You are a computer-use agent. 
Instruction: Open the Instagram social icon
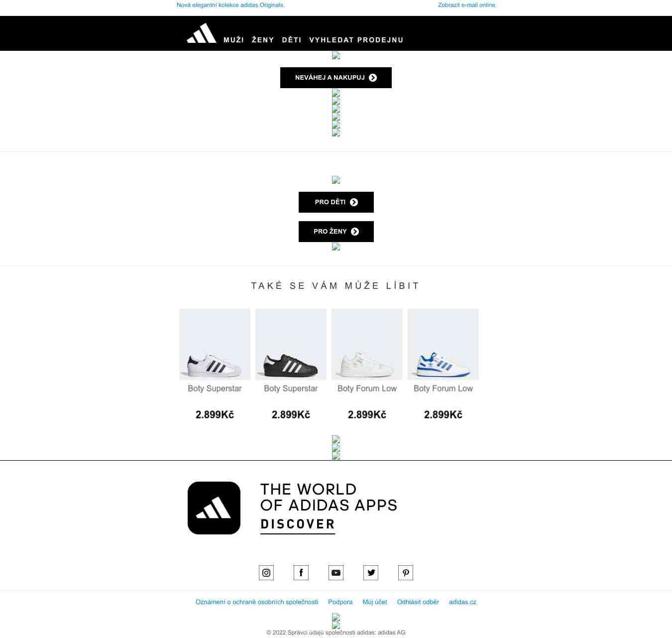pos(266,573)
